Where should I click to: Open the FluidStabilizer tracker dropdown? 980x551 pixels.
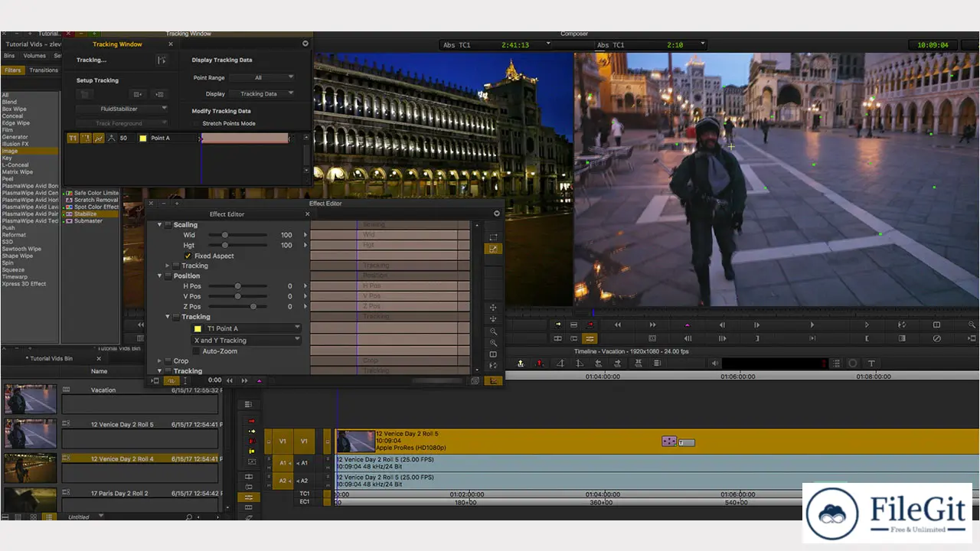pos(122,109)
